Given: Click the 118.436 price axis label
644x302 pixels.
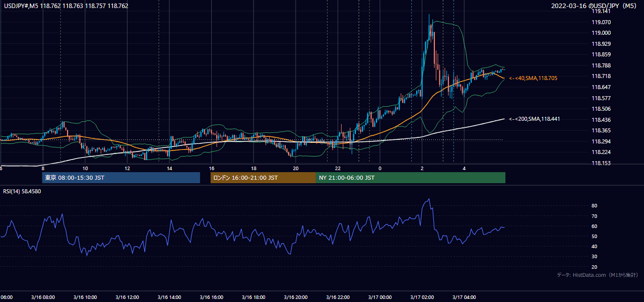Looking at the screenshot, I should [x=600, y=120].
